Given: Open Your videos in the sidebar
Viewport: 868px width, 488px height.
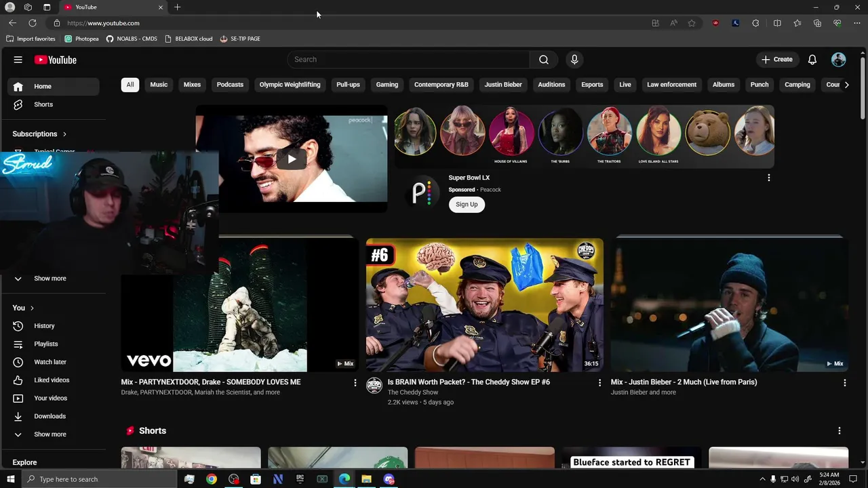Looking at the screenshot, I should click(53, 399).
